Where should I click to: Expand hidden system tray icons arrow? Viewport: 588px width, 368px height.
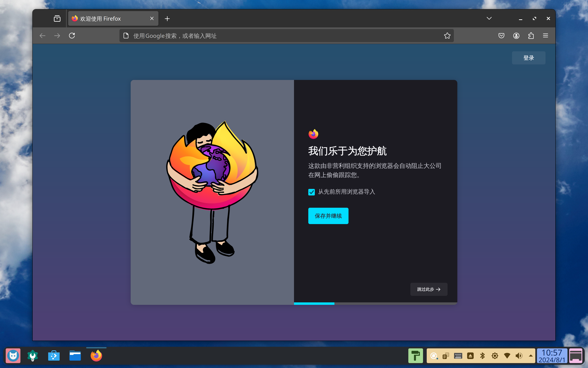coord(531,356)
